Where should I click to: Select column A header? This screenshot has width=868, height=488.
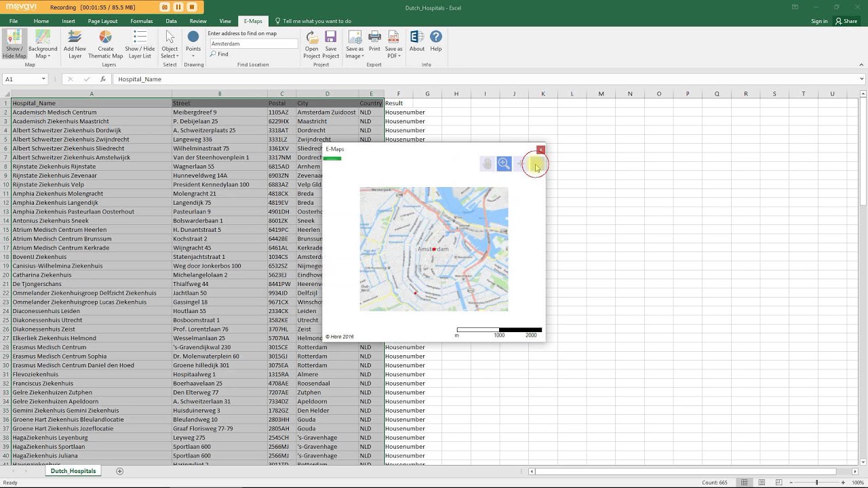(x=92, y=94)
